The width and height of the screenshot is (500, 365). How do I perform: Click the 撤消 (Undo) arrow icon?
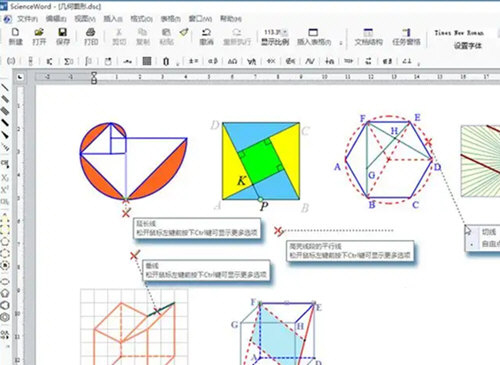click(206, 32)
